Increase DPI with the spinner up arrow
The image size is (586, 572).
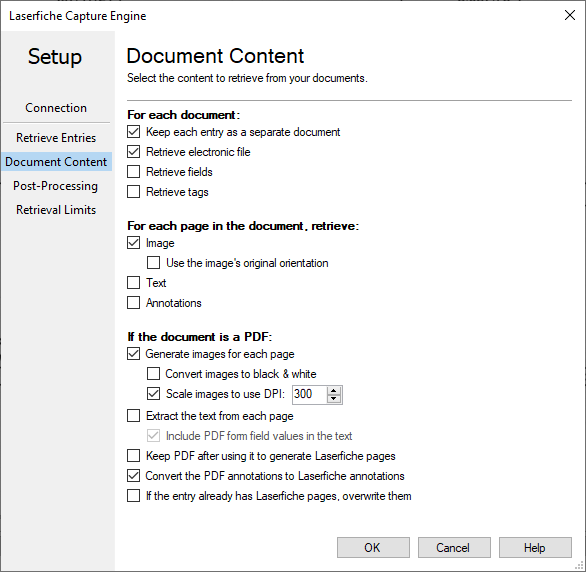point(334,390)
